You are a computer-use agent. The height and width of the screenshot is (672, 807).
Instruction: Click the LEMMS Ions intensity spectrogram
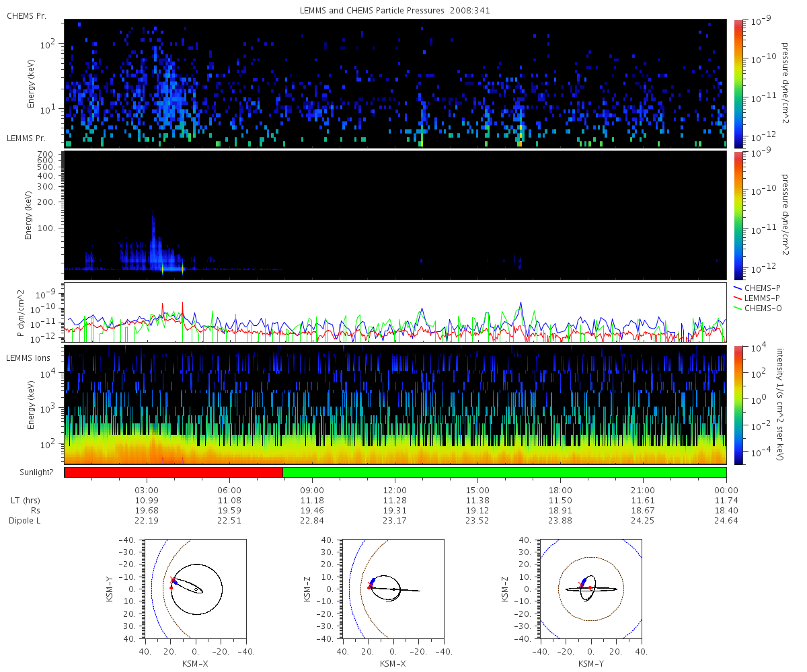coord(395,405)
